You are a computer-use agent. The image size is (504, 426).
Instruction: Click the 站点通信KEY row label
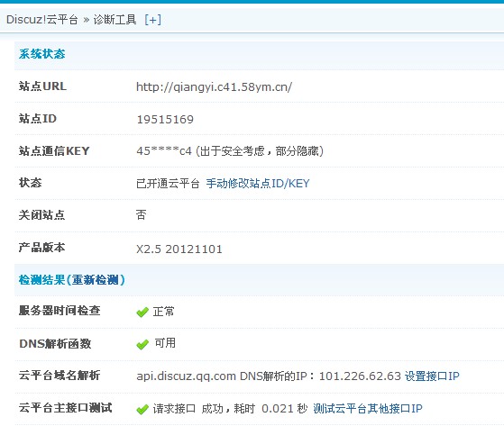click(x=54, y=150)
